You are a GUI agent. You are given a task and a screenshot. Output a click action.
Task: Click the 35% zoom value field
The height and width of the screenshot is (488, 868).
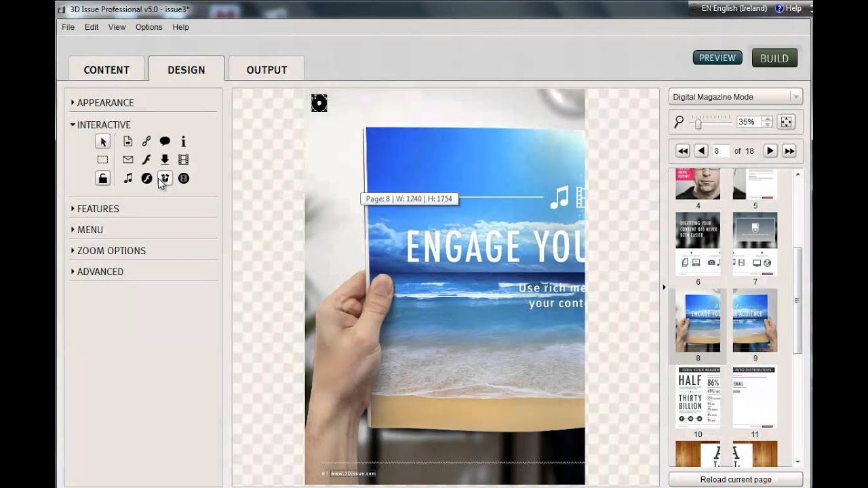coord(749,122)
